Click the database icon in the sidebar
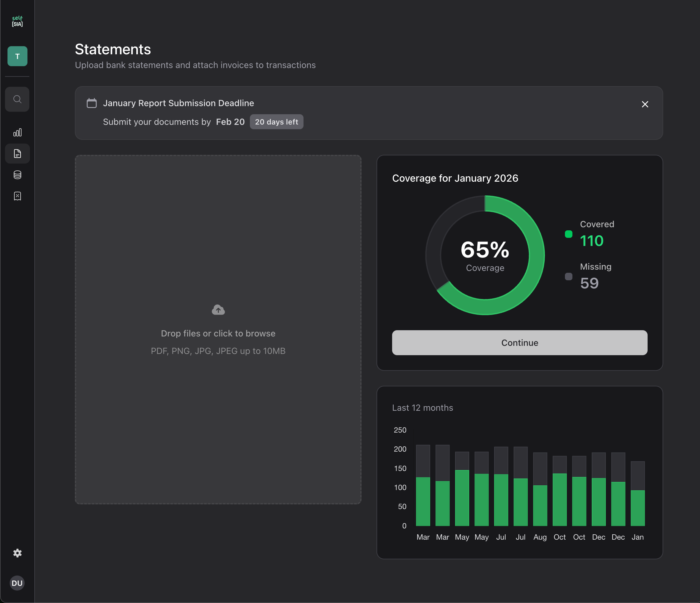This screenshot has height=603, width=700. pyautogui.click(x=17, y=175)
